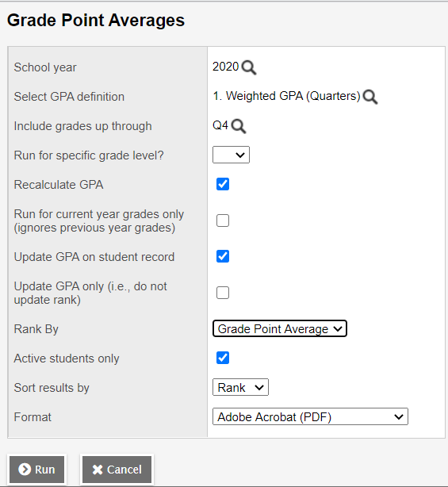Change the Sort results by dropdown
This screenshot has height=487, width=448.
click(x=240, y=387)
